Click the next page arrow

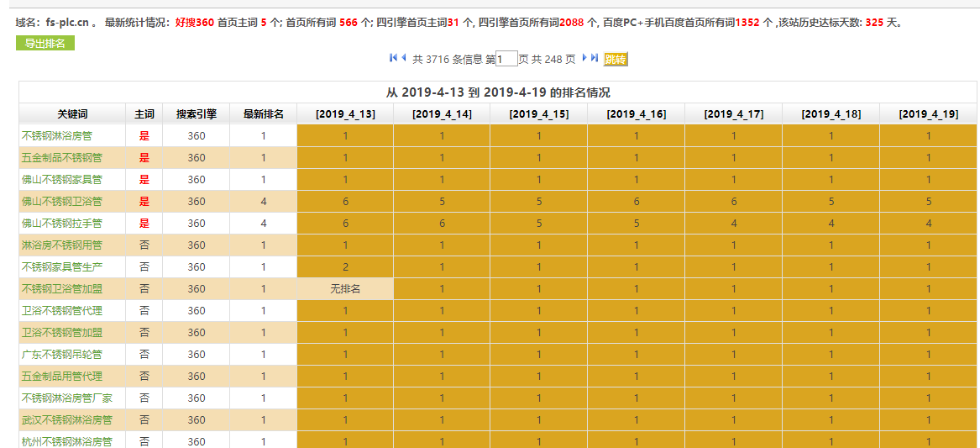click(584, 58)
